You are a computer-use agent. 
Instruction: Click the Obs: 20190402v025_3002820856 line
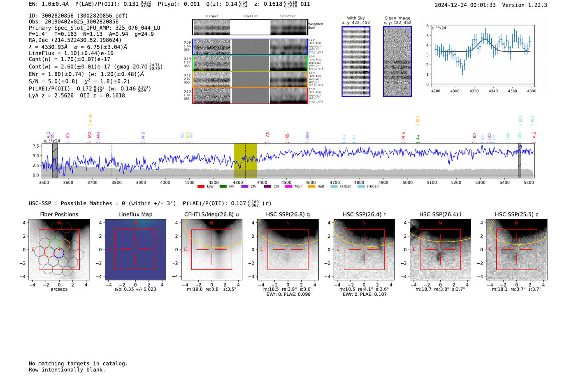coord(74,22)
